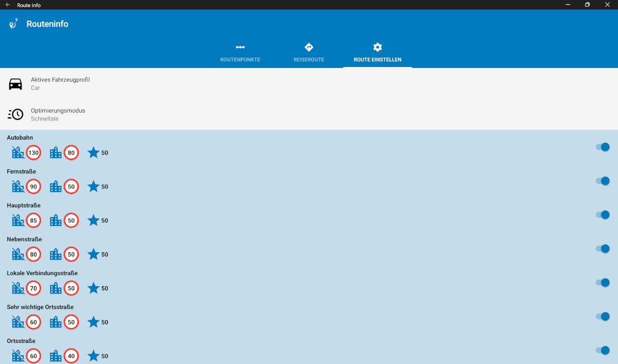This screenshot has height=364, width=618.
Task: Minimize the Route info window
Action: [x=568, y=5]
